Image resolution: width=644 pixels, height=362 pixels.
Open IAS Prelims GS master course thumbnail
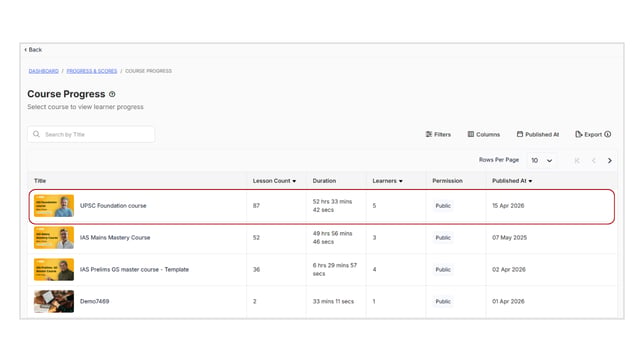[54, 270]
